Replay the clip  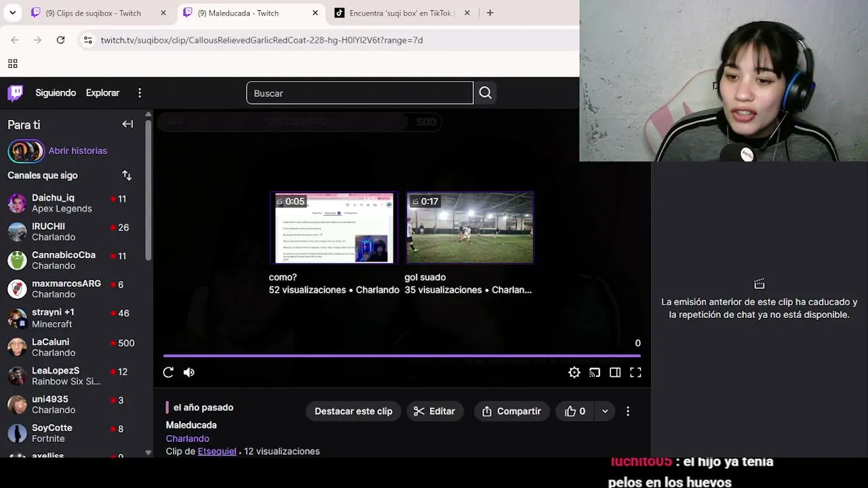(x=168, y=372)
